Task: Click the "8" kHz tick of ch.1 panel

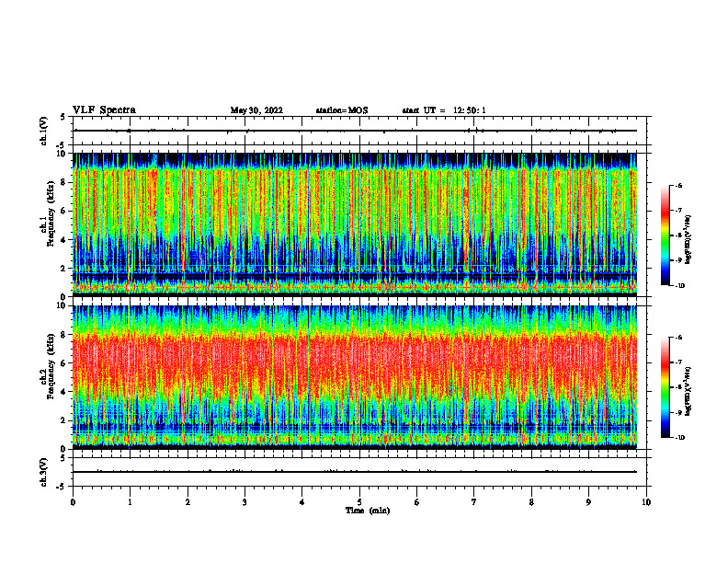Action: click(x=64, y=182)
